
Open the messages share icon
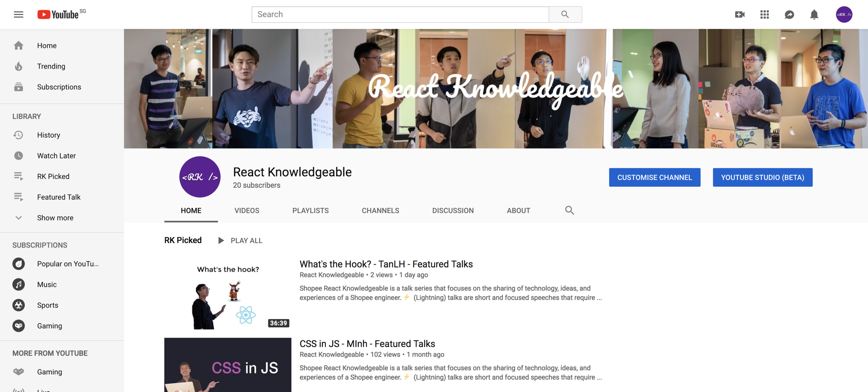789,14
